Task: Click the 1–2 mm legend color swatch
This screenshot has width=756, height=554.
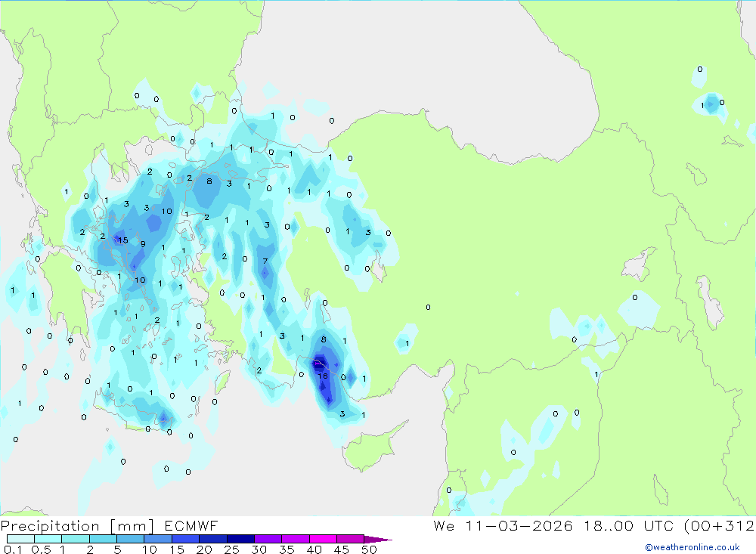Action: tap(75, 539)
